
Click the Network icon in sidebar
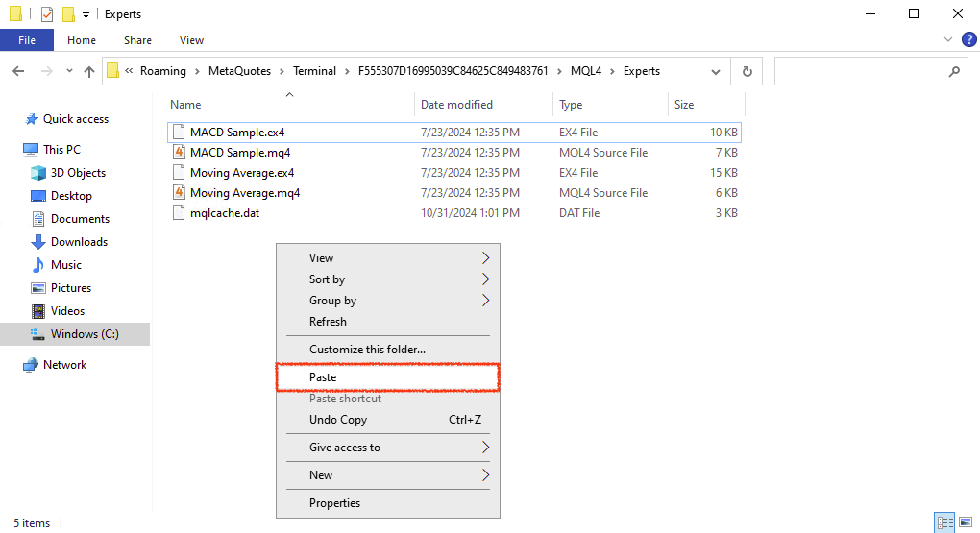click(x=30, y=365)
